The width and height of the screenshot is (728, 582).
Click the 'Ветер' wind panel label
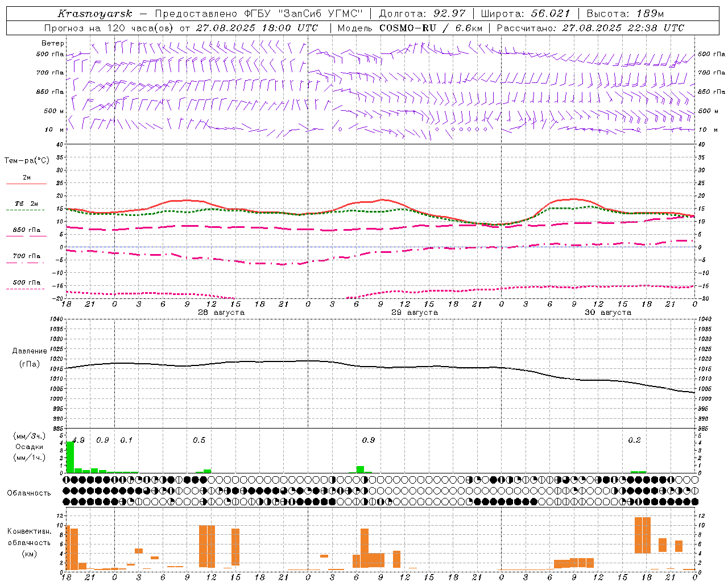pos(53,43)
